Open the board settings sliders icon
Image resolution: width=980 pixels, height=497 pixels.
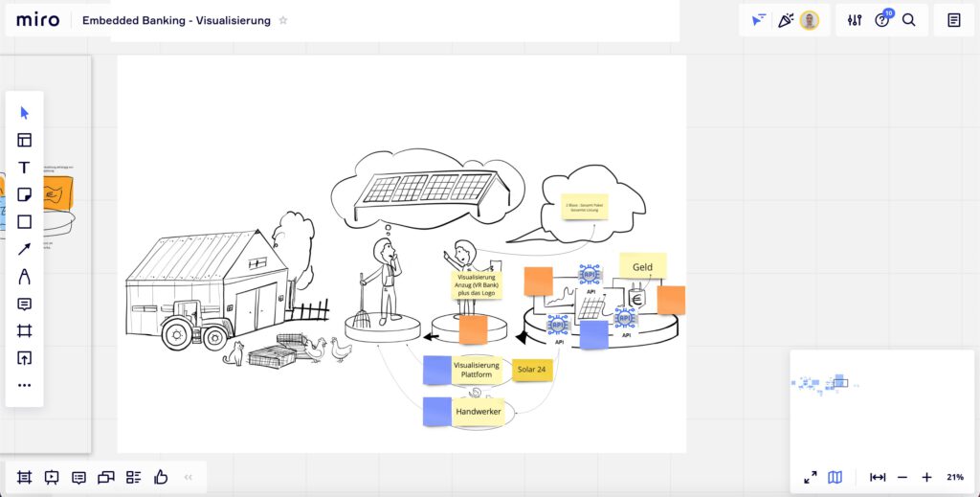coord(855,20)
